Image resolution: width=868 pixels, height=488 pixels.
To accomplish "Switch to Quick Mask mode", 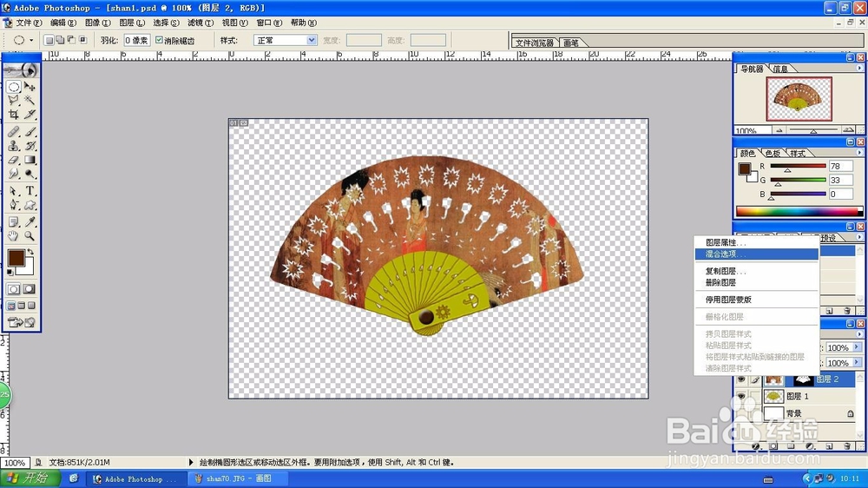I will pyautogui.click(x=30, y=288).
